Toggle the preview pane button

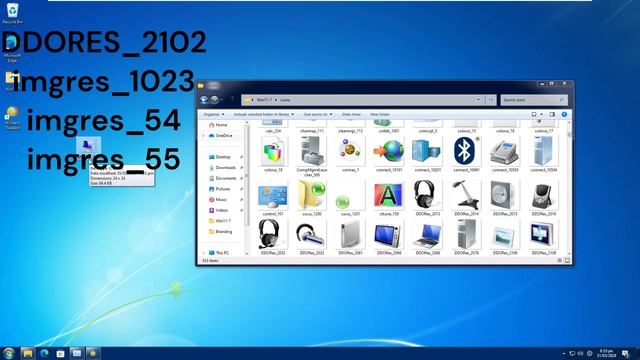tap(552, 114)
